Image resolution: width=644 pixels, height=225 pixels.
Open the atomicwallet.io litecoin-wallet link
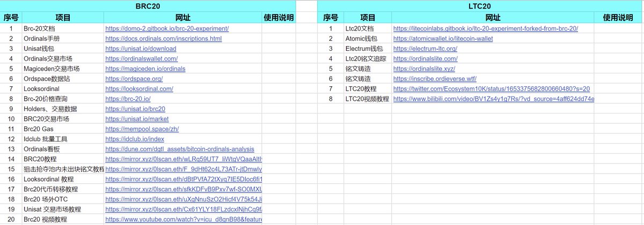tap(443, 39)
